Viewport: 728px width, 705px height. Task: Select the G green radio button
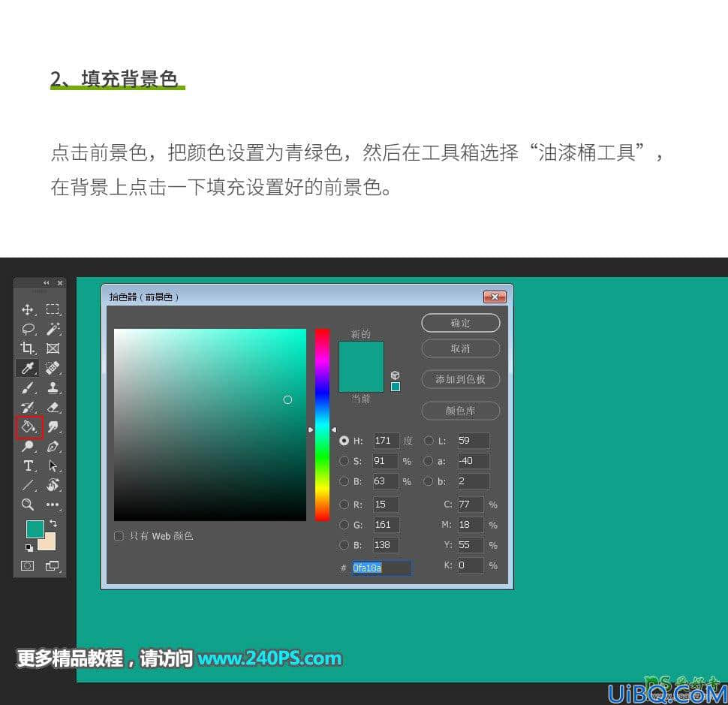(344, 525)
